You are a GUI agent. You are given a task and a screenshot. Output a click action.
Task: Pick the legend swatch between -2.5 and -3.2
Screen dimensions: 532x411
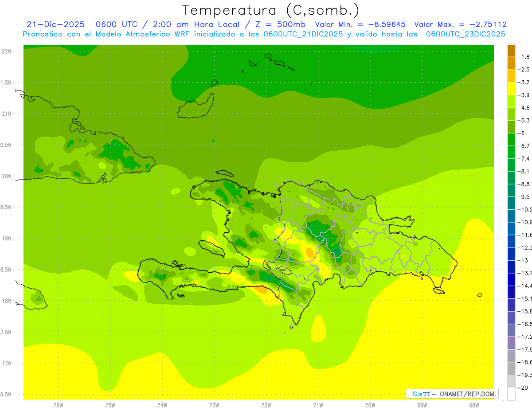click(511, 76)
